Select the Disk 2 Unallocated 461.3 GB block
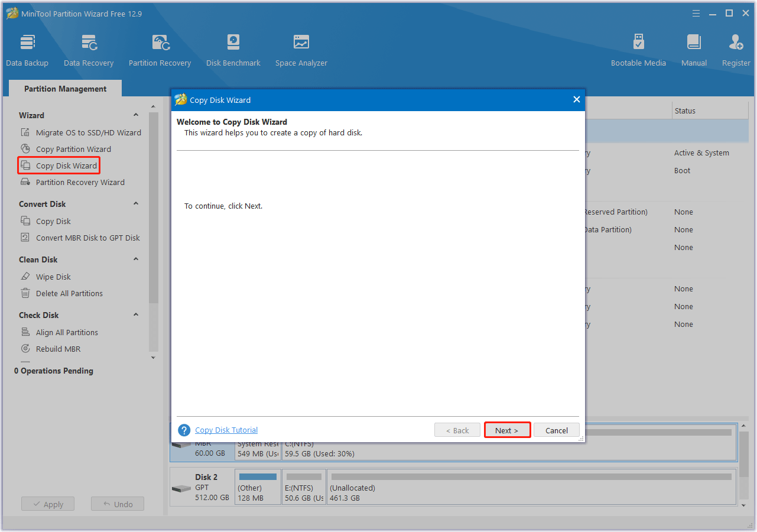 pos(531,487)
